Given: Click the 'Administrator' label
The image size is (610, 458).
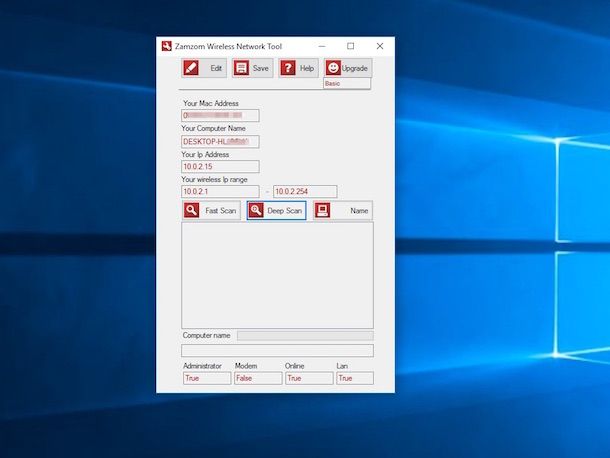Looking at the screenshot, I should pyautogui.click(x=202, y=366).
